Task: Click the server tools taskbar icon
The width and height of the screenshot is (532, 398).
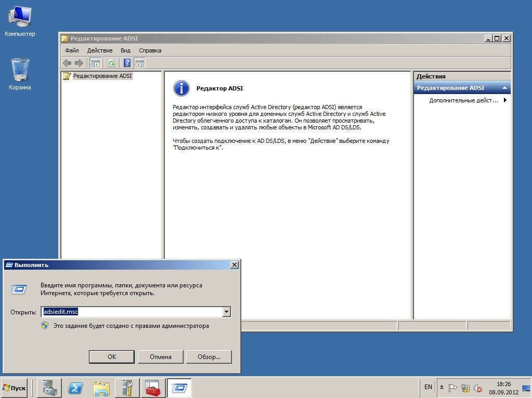Action: (127, 388)
